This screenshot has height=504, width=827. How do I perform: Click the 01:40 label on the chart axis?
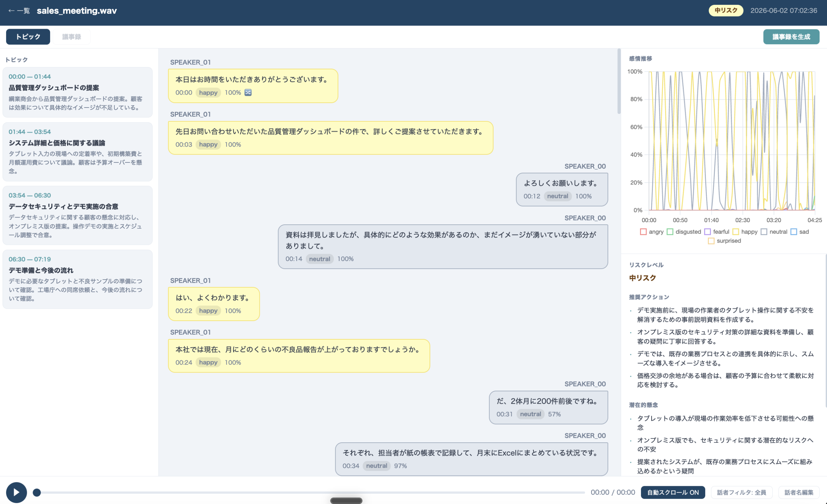pos(711,220)
